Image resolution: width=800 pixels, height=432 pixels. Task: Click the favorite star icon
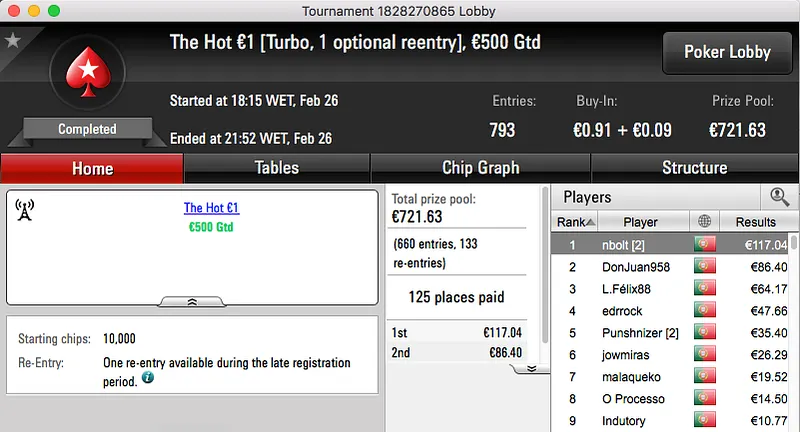(x=12, y=41)
